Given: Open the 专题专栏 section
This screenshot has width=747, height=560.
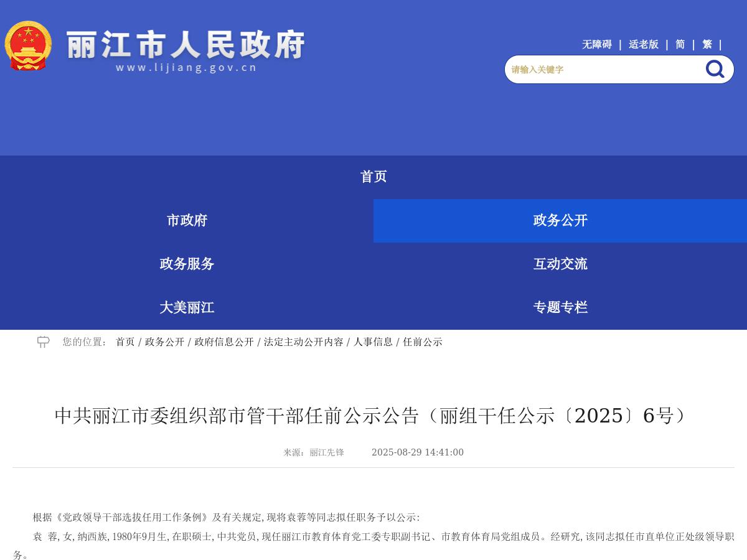Looking at the screenshot, I should tap(560, 307).
